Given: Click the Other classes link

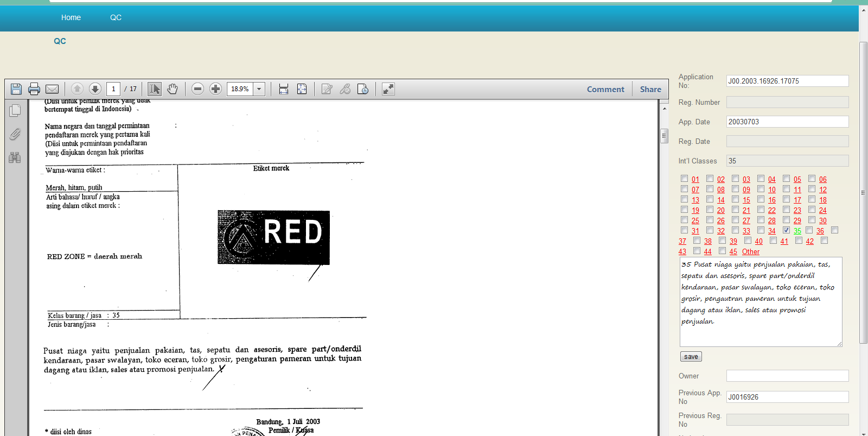Looking at the screenshot, I should tap(751, 252).
